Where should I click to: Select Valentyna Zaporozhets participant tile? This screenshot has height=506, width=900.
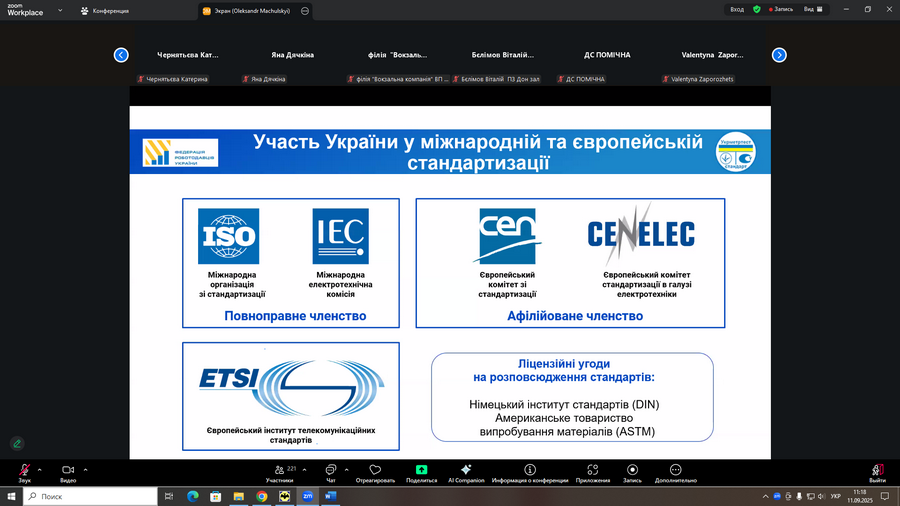click(x=712, y=55)
